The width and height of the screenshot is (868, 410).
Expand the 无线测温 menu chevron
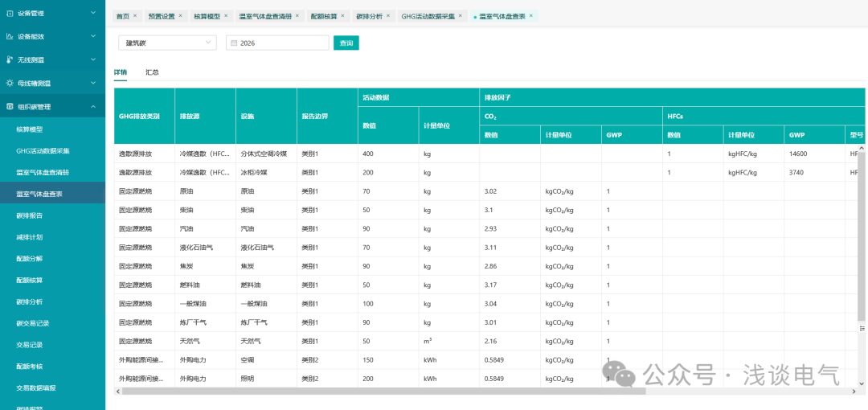(93, 59)
